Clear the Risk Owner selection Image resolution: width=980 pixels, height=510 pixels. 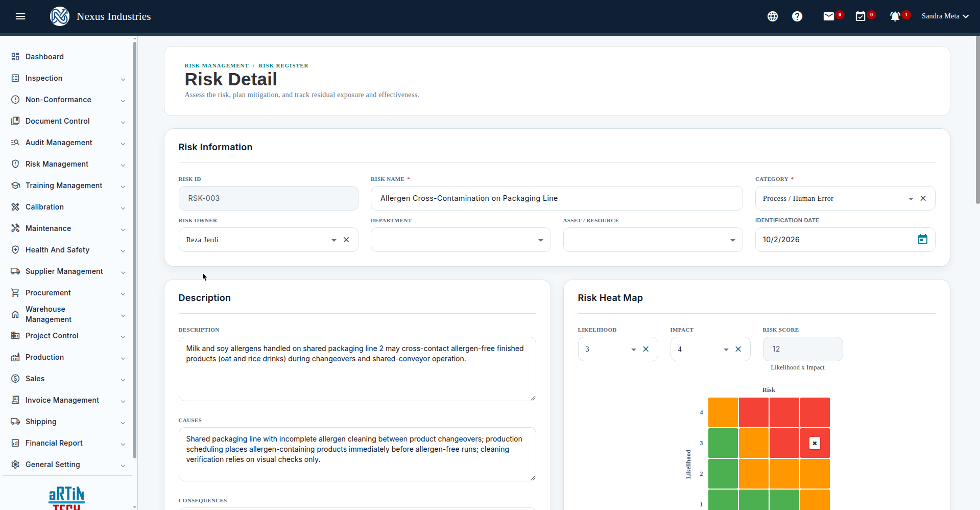coord(346,240)
